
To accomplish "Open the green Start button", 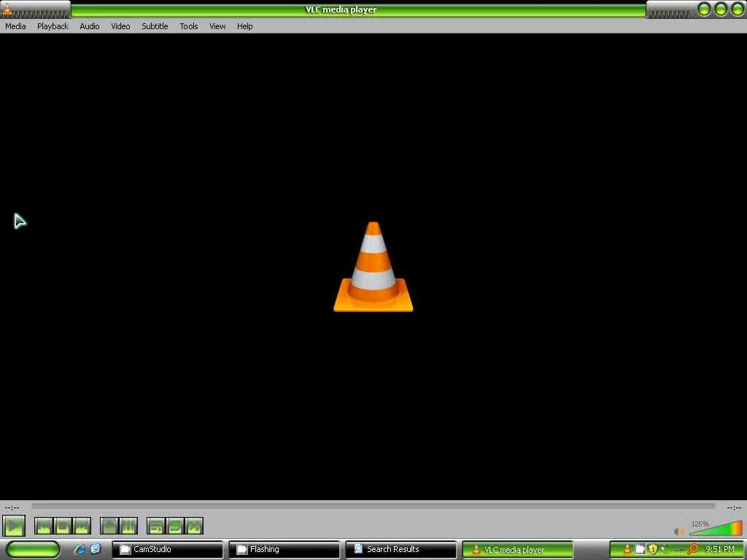I will tap(33, 549).
